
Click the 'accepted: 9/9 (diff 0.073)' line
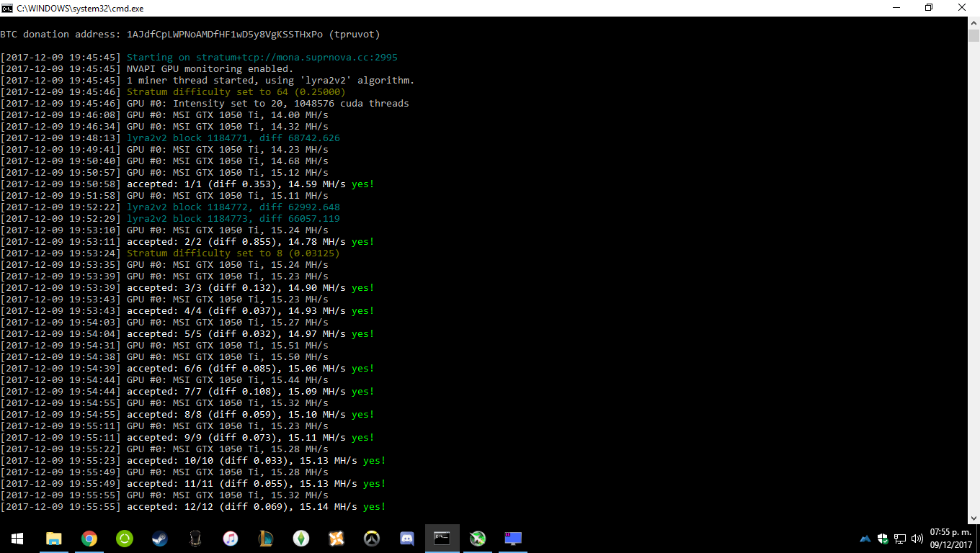pyautogui.click(x=187, y=438)
